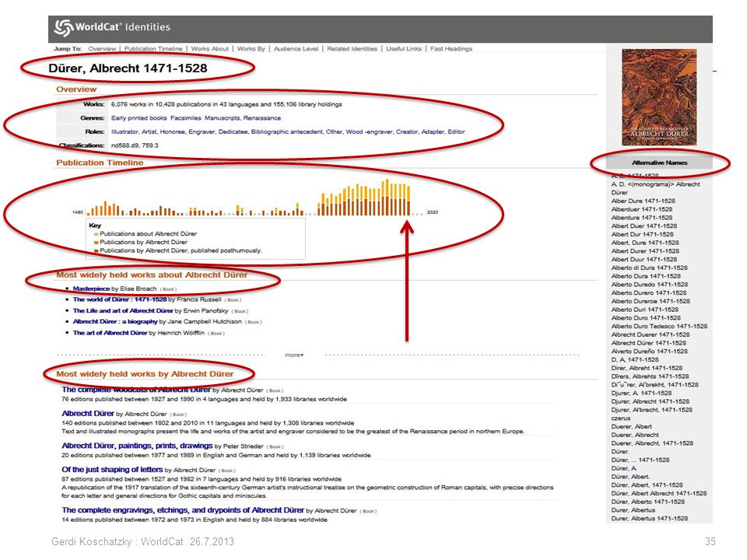Click alternative name 'Djurer, Albrecht 1471-1528'
The width and height of the screenshot is (747, 560).
pos(651,401)
